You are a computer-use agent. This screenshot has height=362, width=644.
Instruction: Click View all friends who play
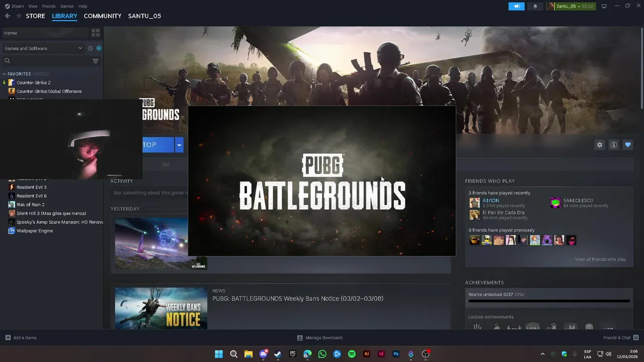600,259
